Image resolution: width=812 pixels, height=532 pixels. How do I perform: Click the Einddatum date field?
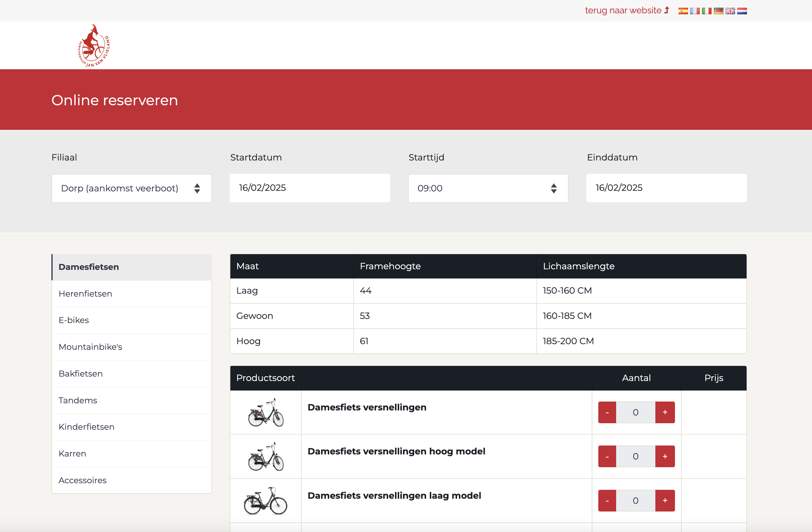(666, 188)
